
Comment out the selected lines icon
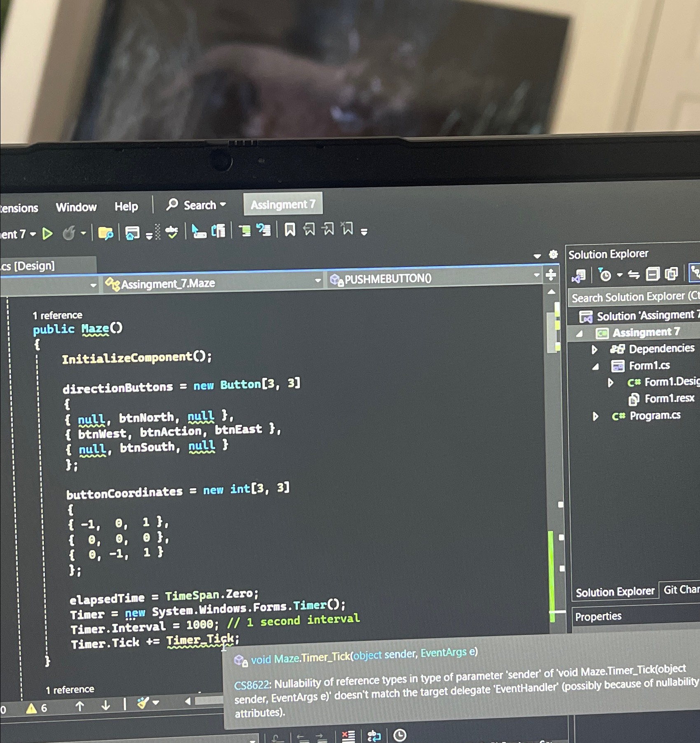pos(245,230)
